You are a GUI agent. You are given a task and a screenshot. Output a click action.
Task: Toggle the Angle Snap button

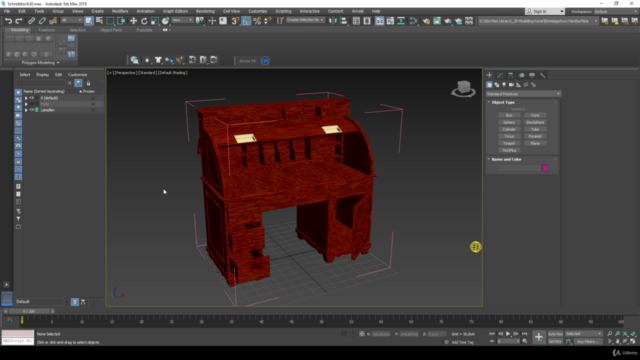point(246,21)
